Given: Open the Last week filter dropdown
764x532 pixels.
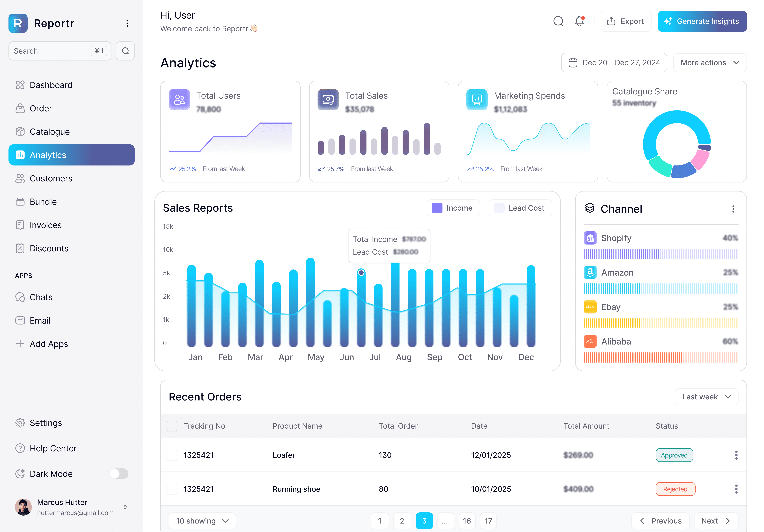Looking at the screenshot, I should pyautogui.click(x=706, y=397).
